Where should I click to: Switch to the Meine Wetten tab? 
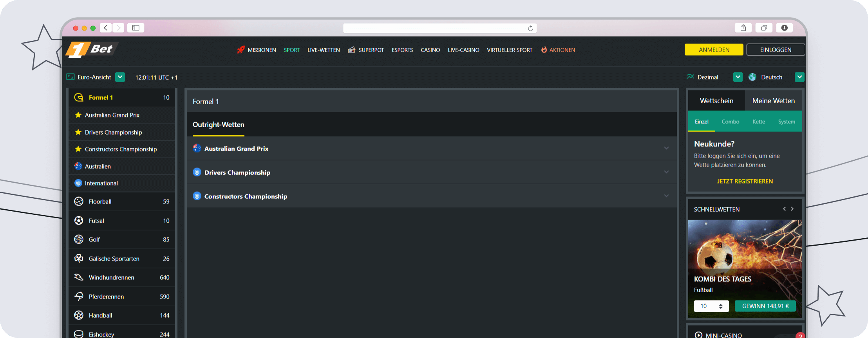click(x=774, y=101)
